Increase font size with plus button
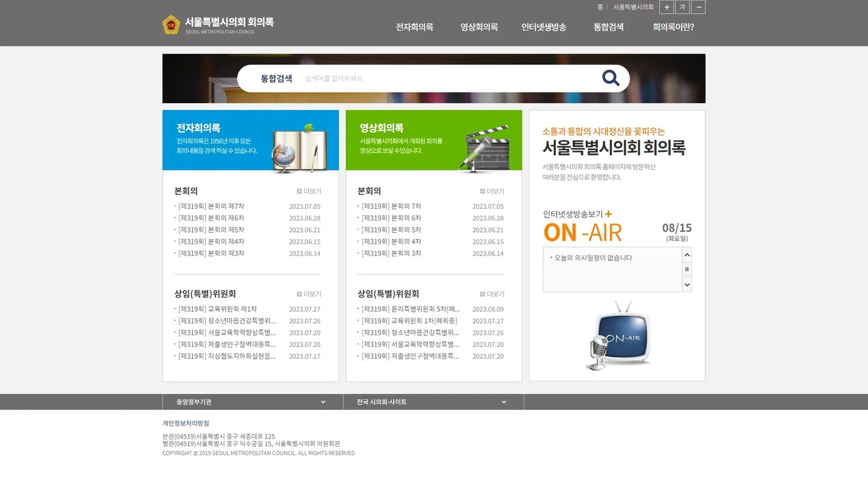Screen dimensions: 868x489 (666, 7)
